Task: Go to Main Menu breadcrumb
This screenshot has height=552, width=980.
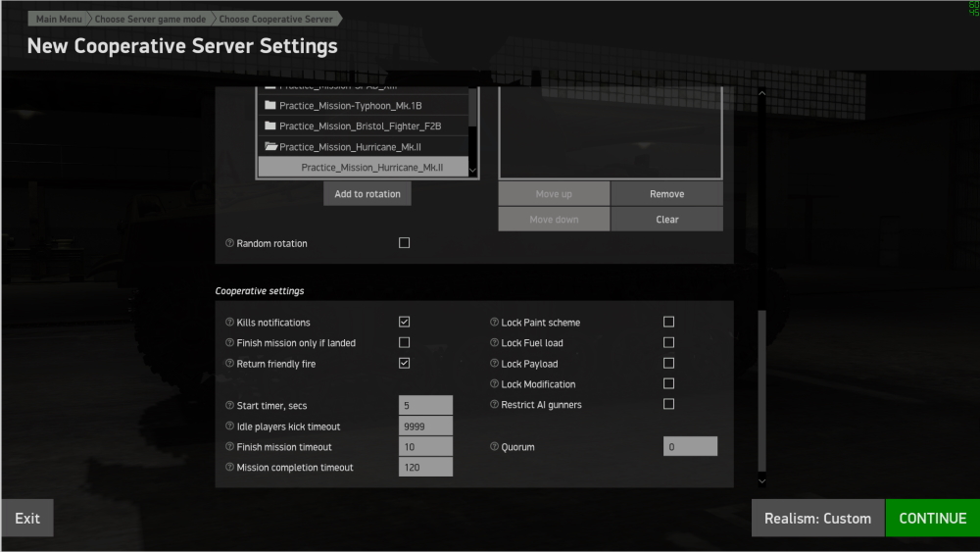Action: point(58,19)
